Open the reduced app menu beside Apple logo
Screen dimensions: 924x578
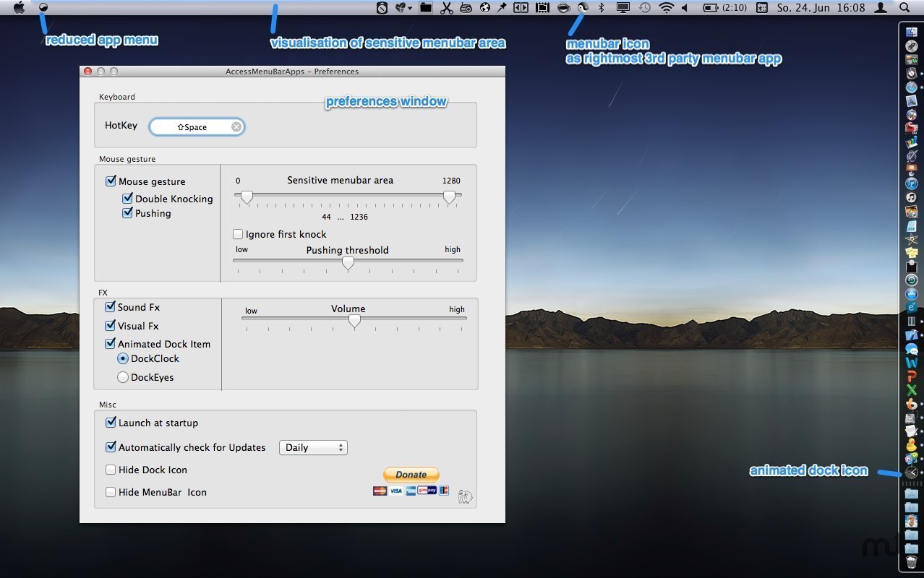tap(43, 7)
